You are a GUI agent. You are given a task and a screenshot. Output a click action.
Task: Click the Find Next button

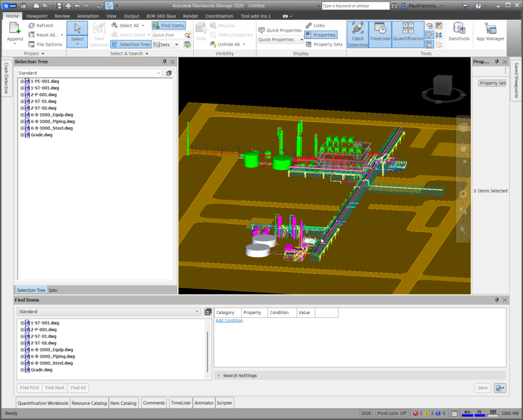pyautogui.click(x=55, y=388)
